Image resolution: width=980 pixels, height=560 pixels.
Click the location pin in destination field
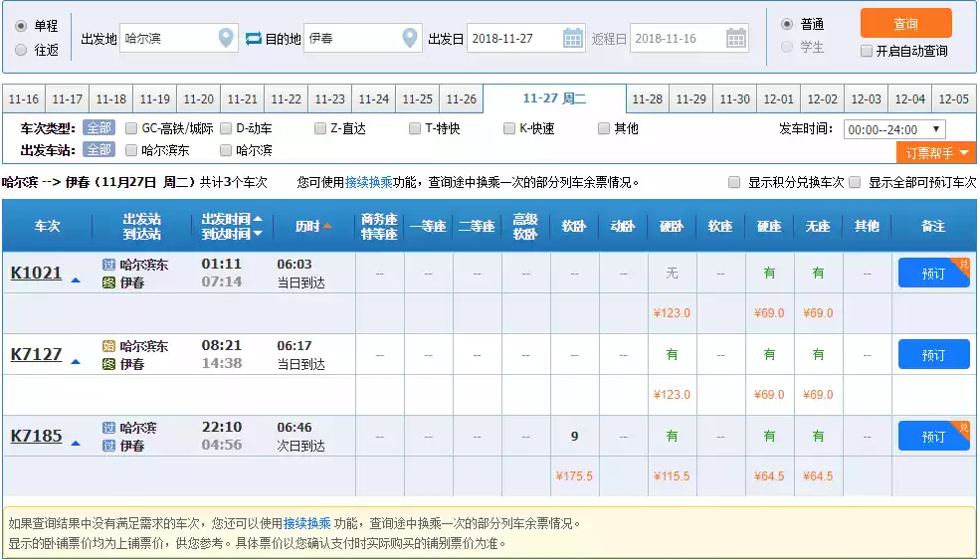coord(410,39)
